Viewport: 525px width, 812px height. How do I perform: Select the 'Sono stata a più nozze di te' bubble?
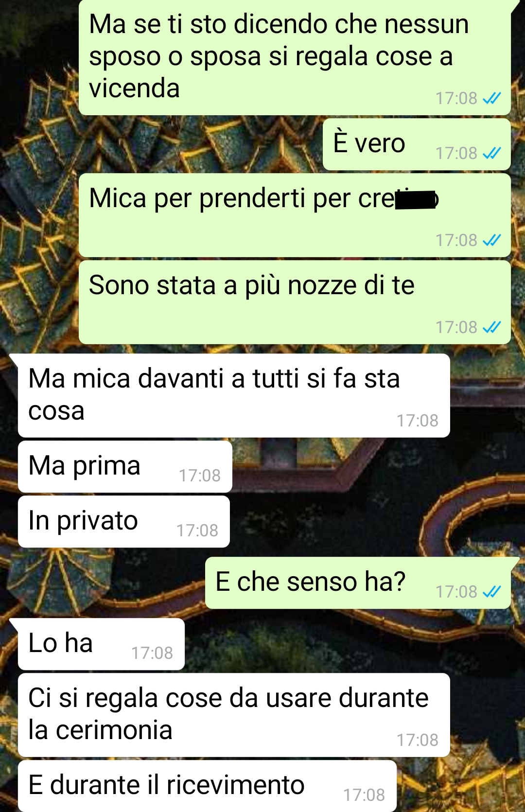tap(295, 302)
